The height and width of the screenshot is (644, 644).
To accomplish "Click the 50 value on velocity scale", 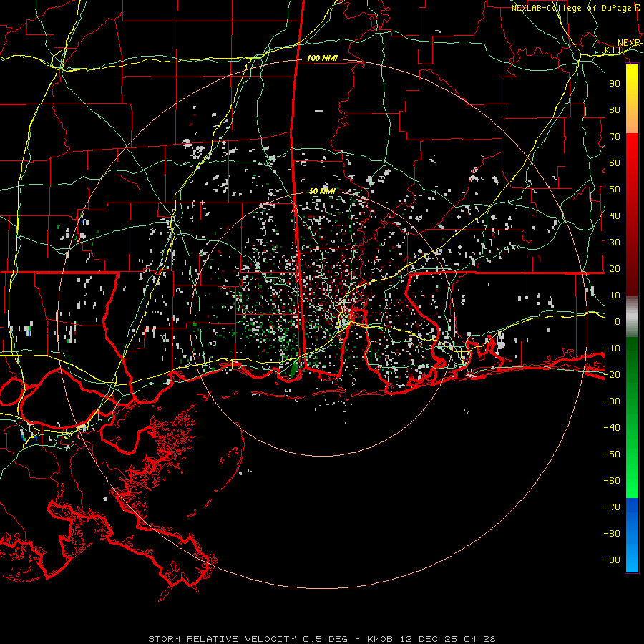I will 615,190.
